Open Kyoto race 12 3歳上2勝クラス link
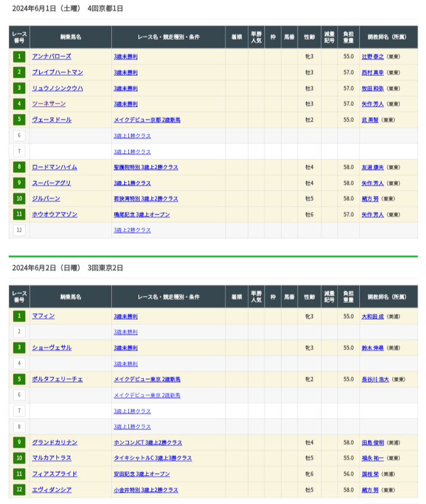 tap(133, 230)
